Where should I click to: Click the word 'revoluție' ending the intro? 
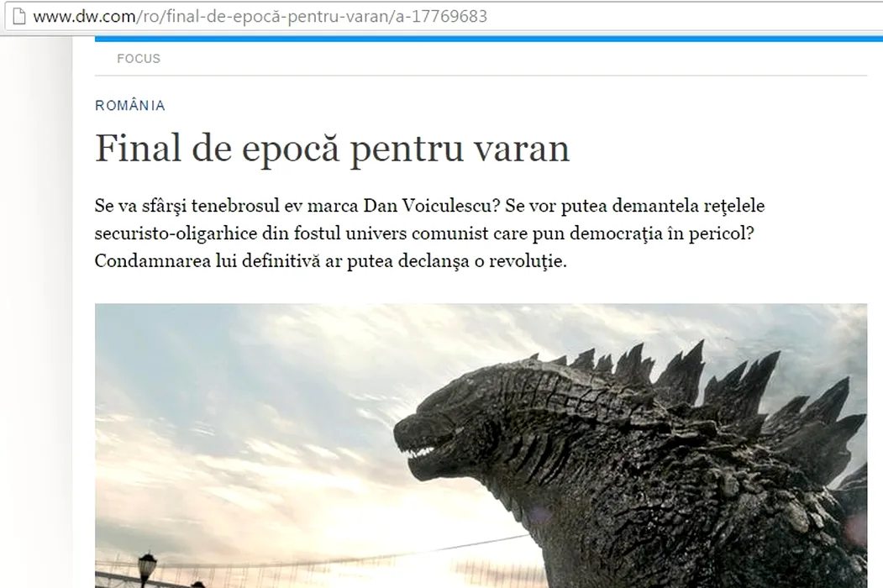(529, 261)
